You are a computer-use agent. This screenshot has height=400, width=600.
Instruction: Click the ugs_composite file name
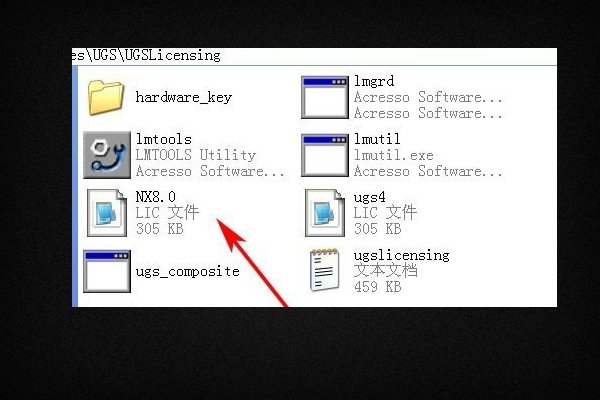188,271
